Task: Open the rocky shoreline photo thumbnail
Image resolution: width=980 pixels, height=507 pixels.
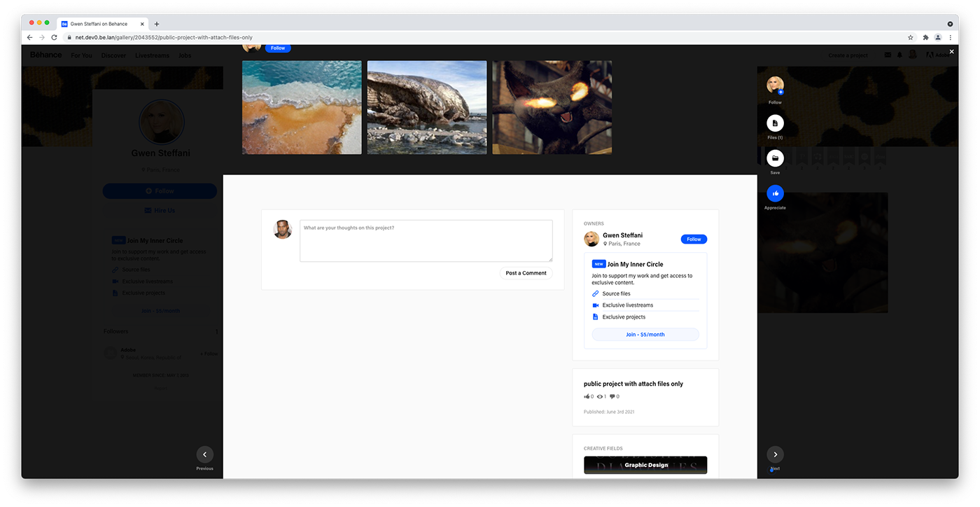Action: pyautogui.click(x=426, y=107)
